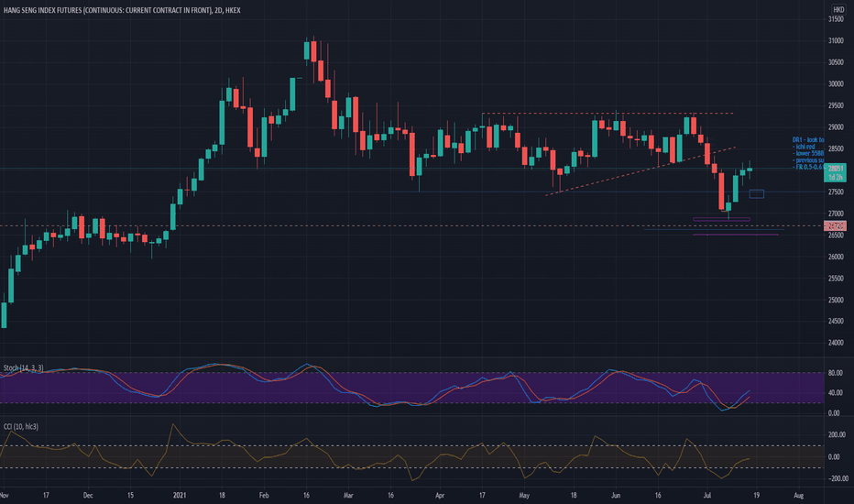Click the red 26725 price line tag

(835, 225)
